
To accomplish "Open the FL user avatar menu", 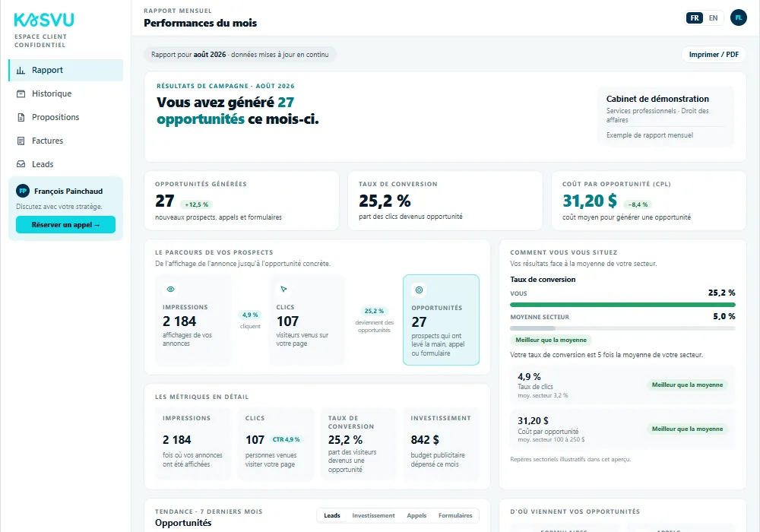I will pyautogui.click(x=738, y=18).
